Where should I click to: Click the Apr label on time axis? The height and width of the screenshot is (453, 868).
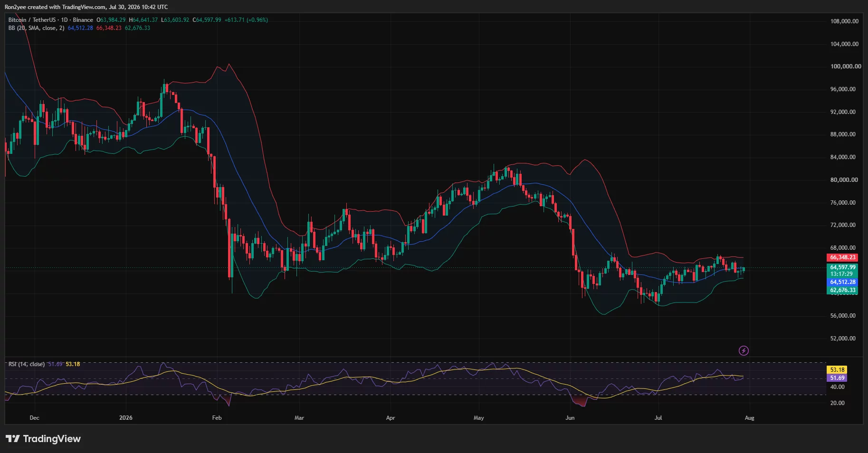pos(391,418)
